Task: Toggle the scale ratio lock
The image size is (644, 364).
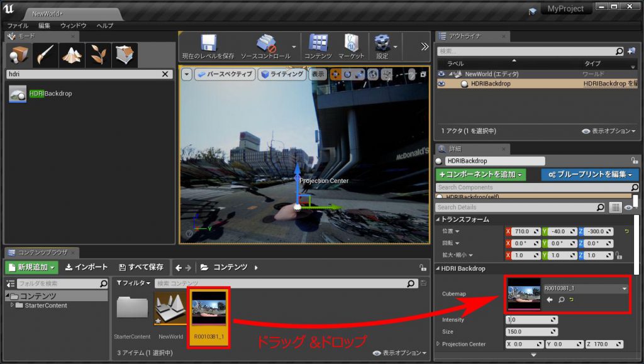Action: click(619, 256)
